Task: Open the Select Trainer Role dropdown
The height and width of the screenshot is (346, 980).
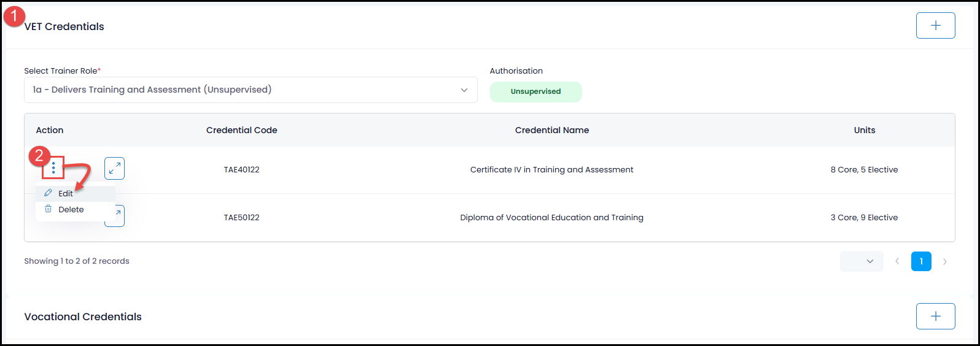Action: coord(251,90)
